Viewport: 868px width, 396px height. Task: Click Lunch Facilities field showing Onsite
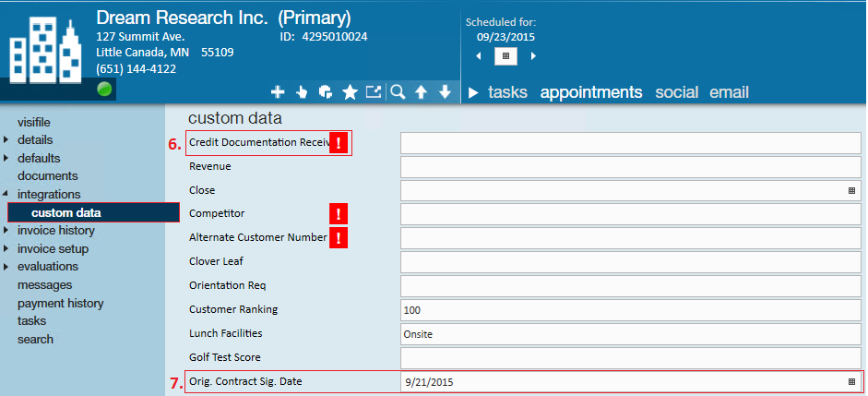click(x=631, y=334)
